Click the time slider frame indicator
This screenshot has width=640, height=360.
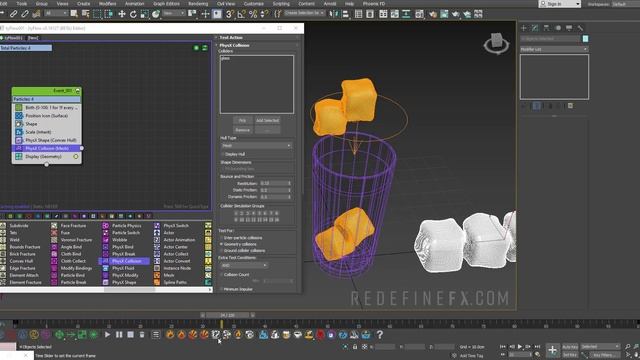tap(227, 315)
